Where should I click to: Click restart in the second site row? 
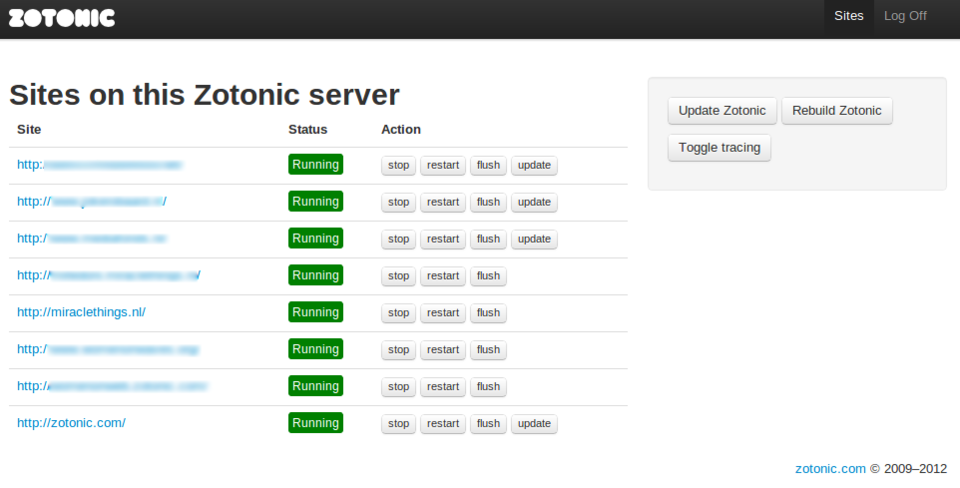pos(443,202)
